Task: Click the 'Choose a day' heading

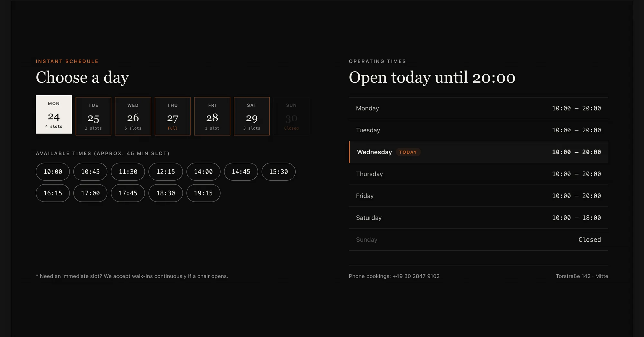Action: [82, 77]
